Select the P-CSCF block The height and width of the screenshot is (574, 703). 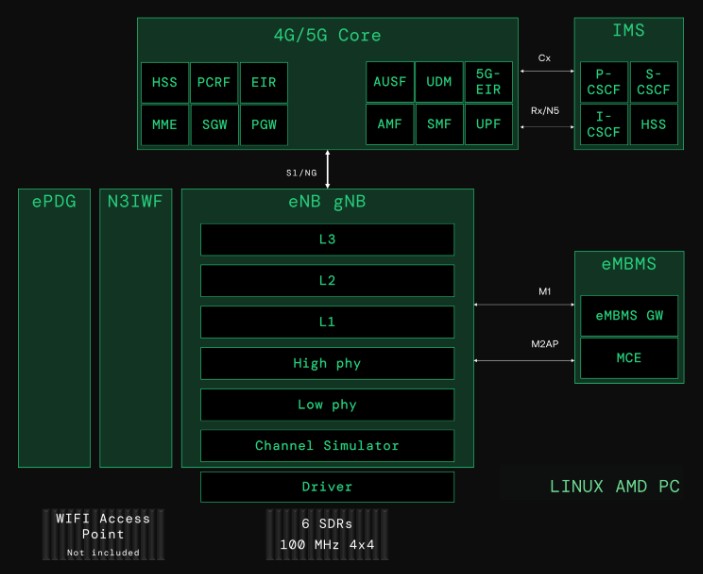[603, 82]
